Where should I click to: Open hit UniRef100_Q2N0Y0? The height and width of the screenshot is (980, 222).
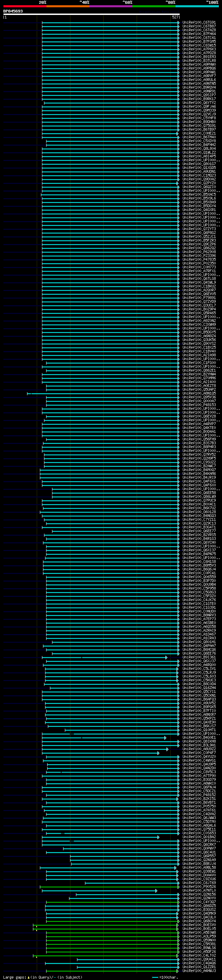(199, 898)
